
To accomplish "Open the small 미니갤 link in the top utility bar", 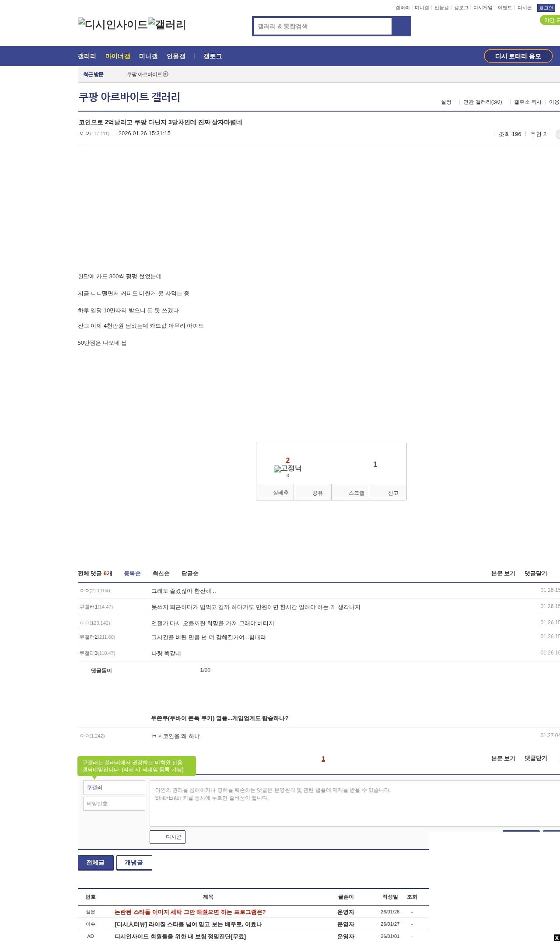I will tap(422, 8).
